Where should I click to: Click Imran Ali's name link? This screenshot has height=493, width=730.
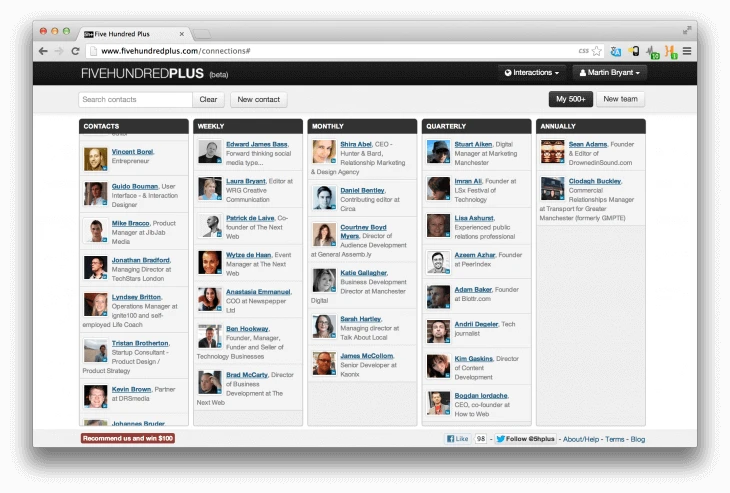point(468,181)
